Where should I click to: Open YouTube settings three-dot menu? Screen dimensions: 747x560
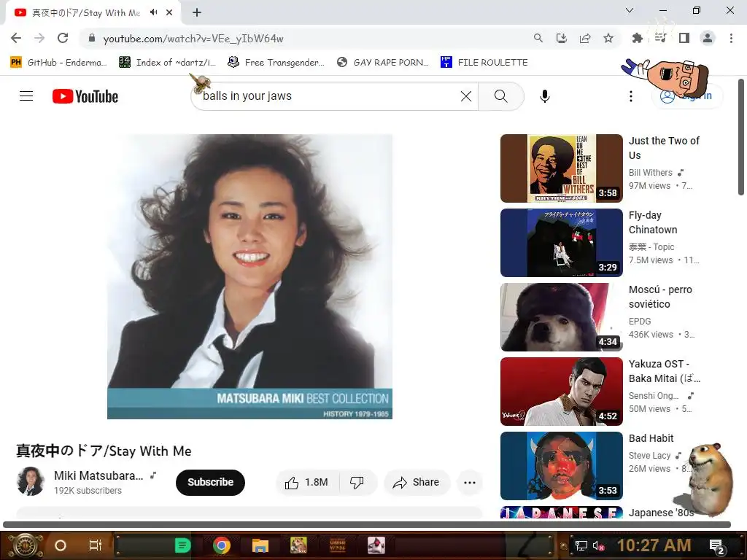pyautogui.click(x=631, y=96)
